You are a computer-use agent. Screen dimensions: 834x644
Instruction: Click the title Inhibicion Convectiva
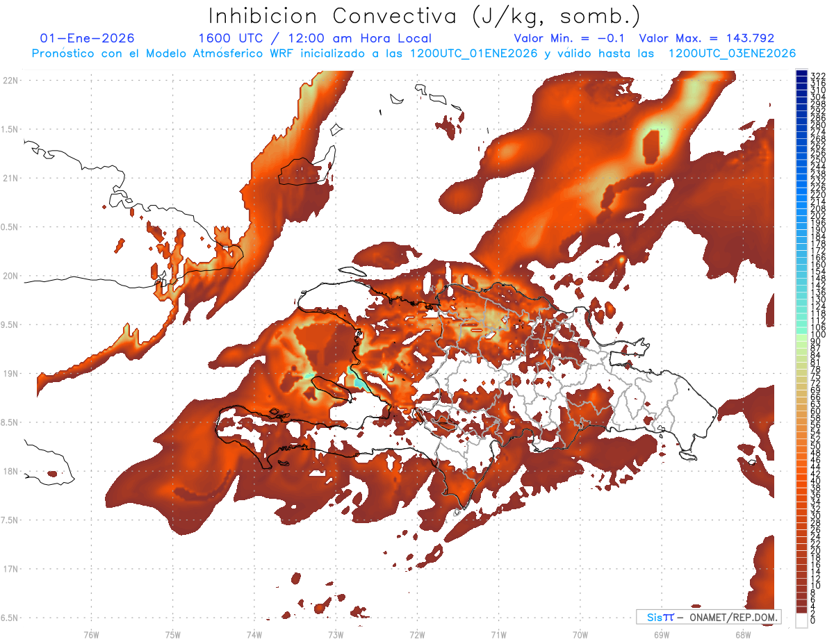[x=332, y=15]
